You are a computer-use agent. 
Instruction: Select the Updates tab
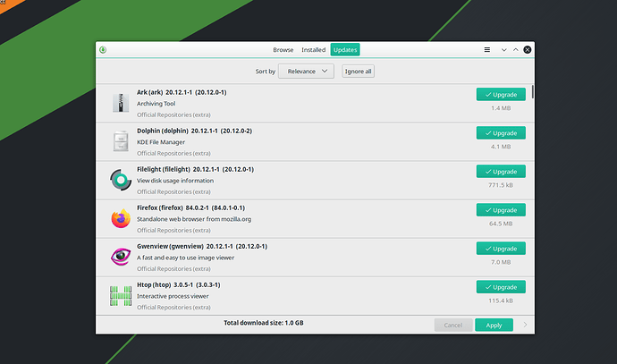(345, 50)
